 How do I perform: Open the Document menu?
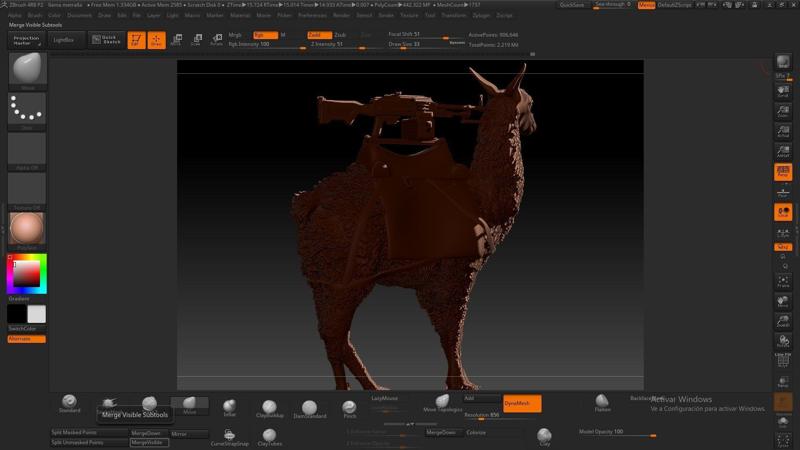[80, 15]
